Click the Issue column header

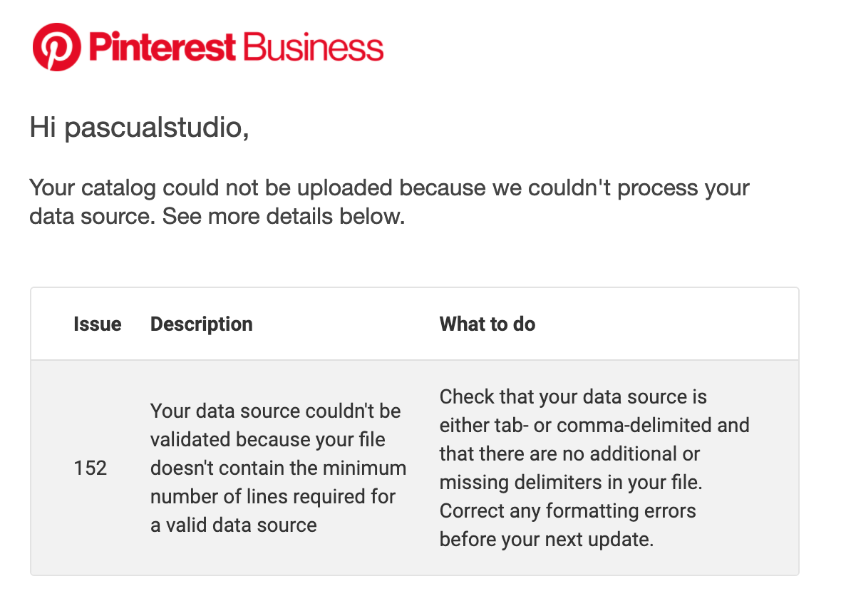(x=97, y=324)
